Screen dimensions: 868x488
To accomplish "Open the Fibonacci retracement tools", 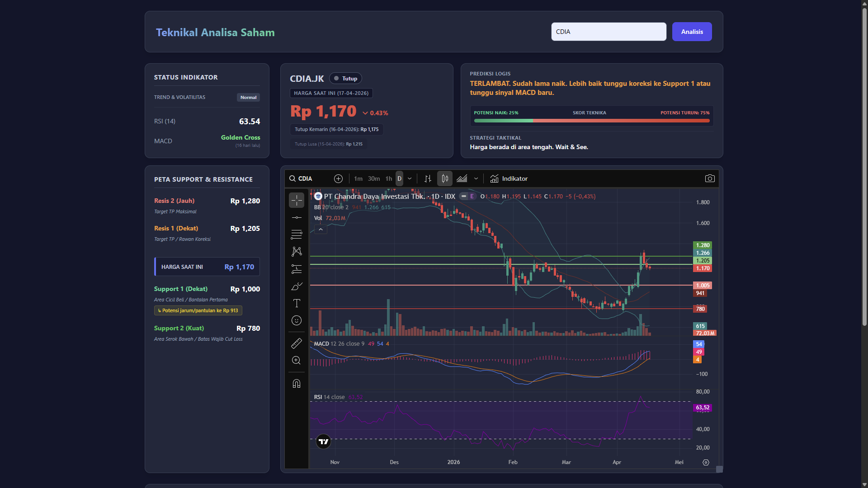I will pos(297,235).
